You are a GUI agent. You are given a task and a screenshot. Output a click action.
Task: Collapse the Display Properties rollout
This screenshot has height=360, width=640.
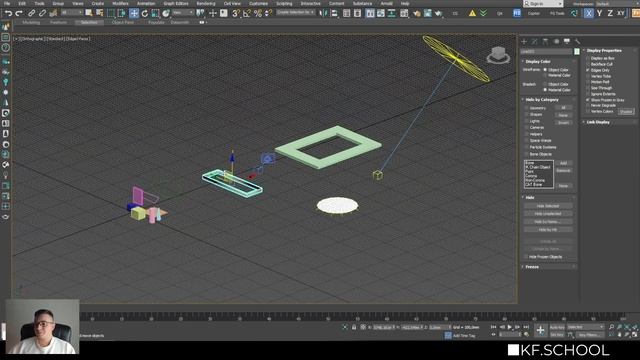[604, 51]
